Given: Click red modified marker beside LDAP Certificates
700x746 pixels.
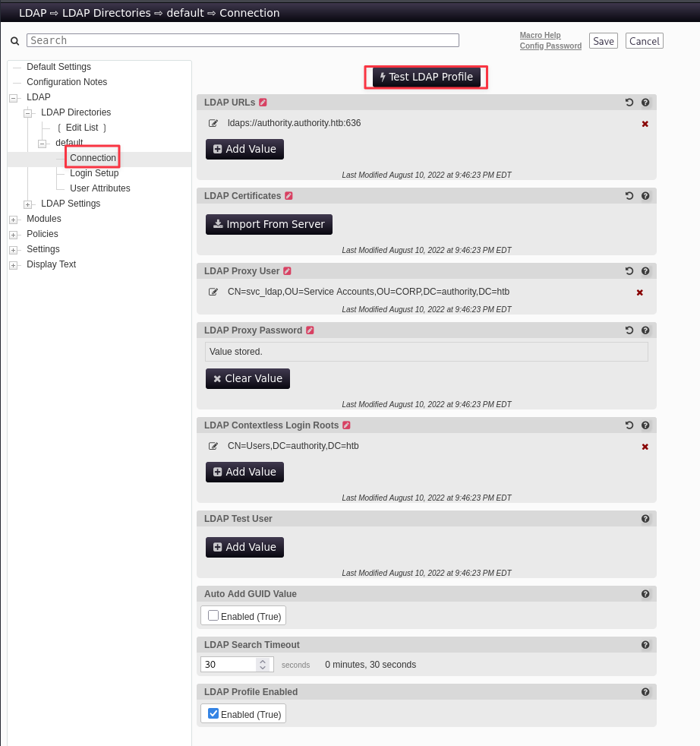Looking at the screenshot, I should coord(289,195).
